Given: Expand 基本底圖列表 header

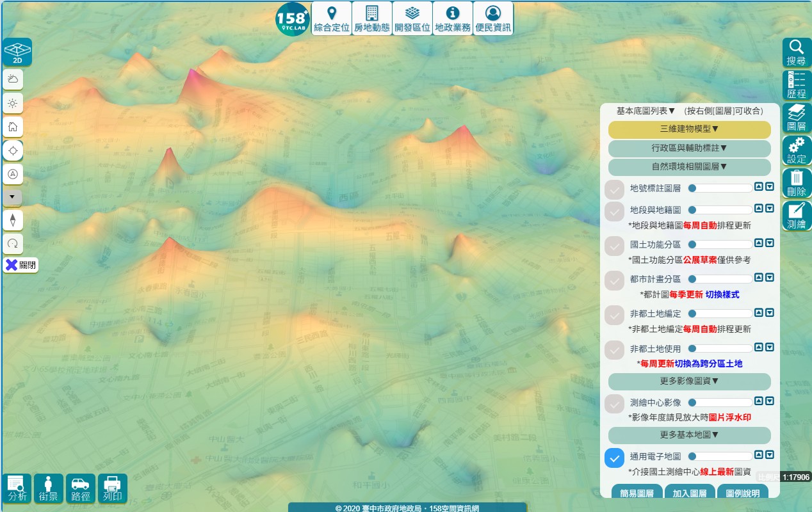Looking at the screenshot, I should click(x=646, y=111).
